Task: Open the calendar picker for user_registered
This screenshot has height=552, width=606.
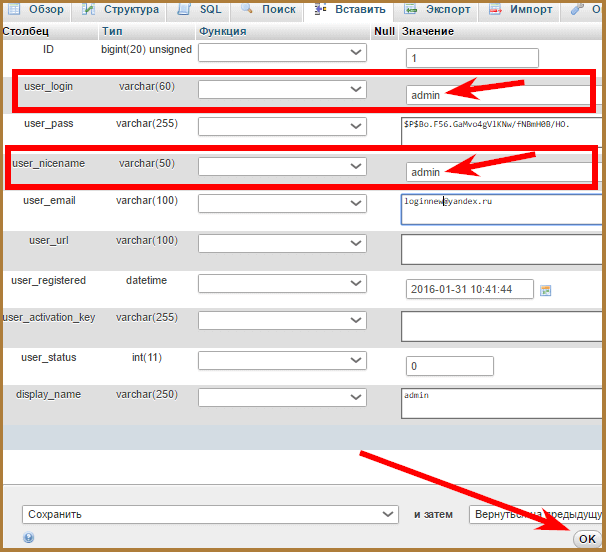Action: pyautogui.click(x=545, y=290)
